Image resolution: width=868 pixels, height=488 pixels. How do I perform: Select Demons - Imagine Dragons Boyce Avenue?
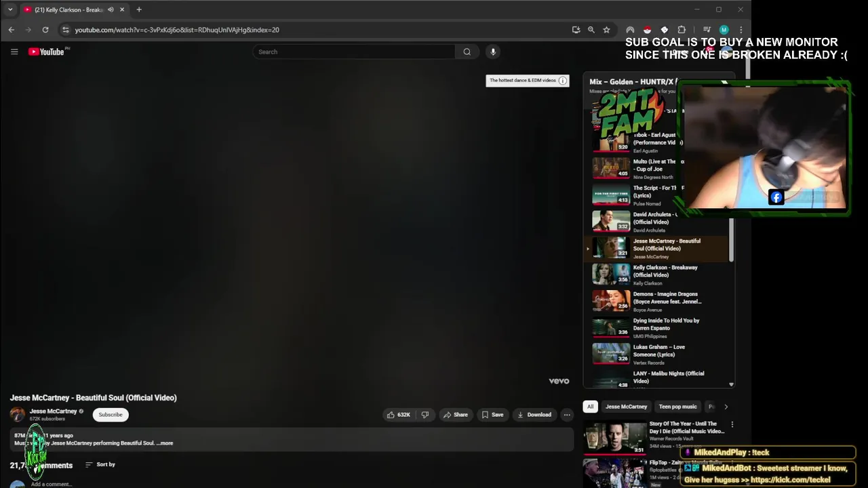(656, 301)
